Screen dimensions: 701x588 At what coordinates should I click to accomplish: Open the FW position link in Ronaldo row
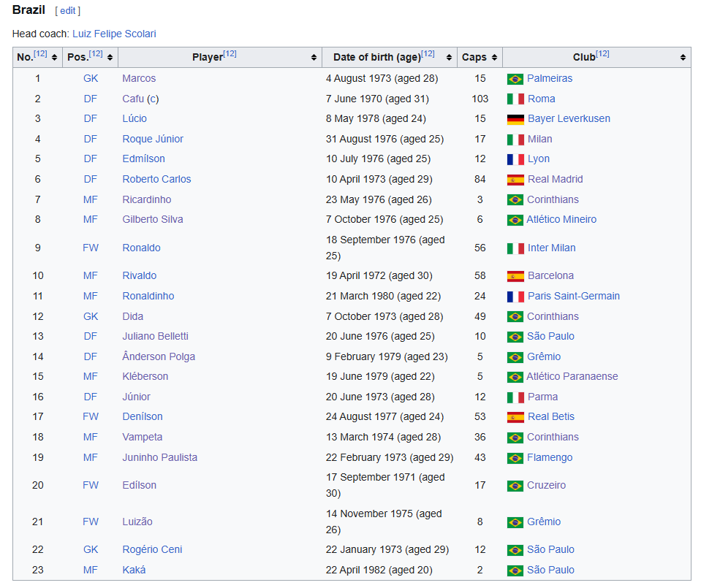coord(91,248)
